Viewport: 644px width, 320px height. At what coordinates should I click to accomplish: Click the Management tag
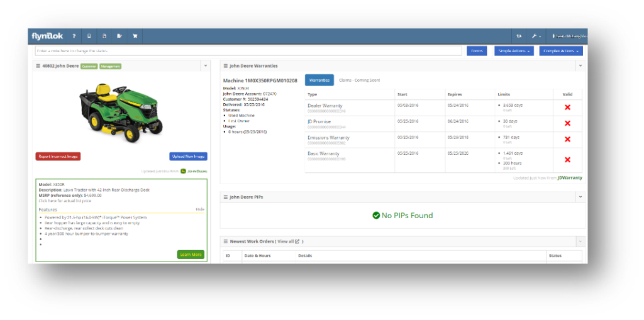click(x=111, y=66)
